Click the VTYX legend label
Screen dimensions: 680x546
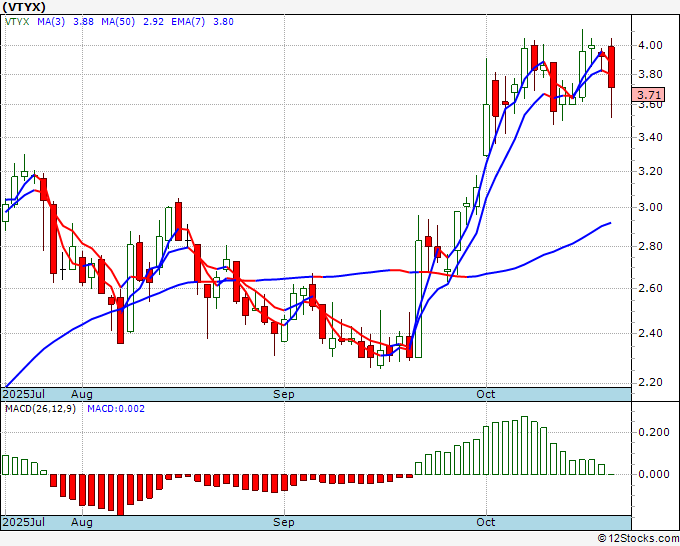17,22
